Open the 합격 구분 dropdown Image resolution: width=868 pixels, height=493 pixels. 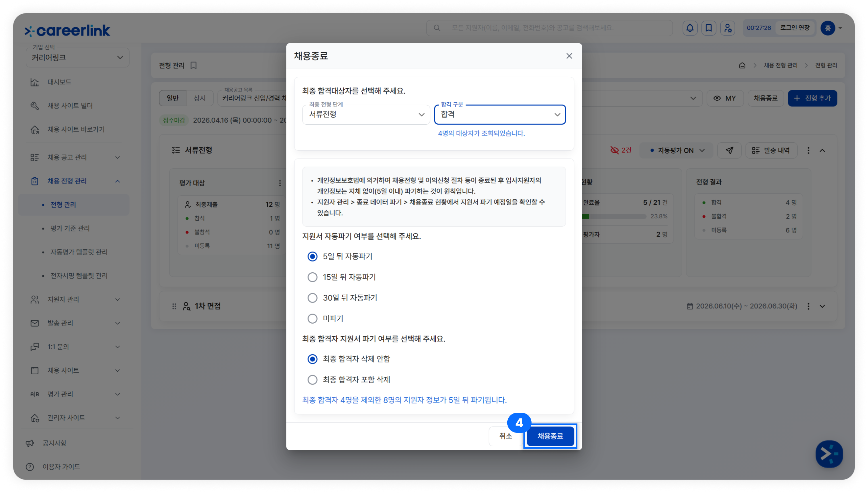[x=500, y=114]
